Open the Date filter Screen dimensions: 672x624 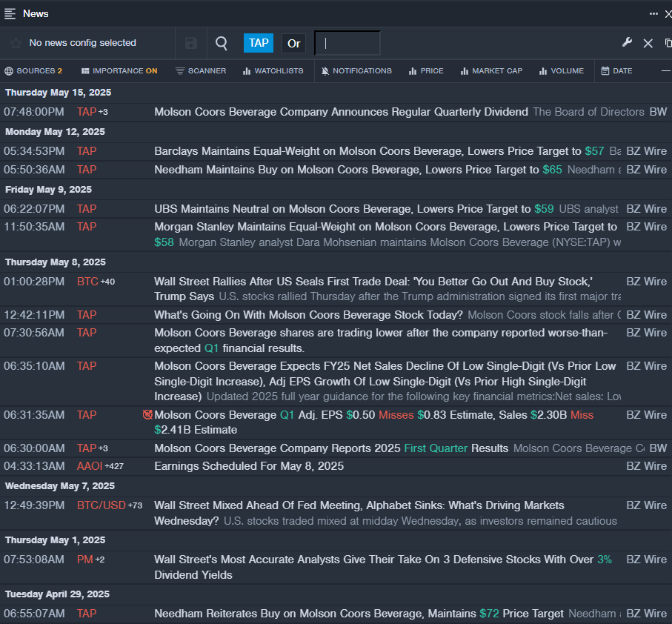tap(616, 70)
